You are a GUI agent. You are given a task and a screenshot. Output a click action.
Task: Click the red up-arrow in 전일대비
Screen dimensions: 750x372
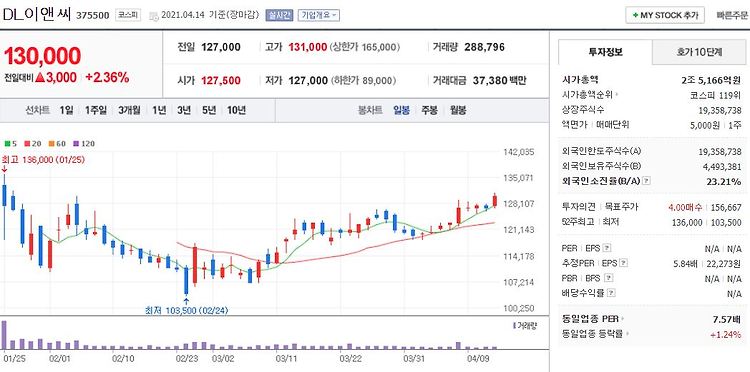(40, 77)
